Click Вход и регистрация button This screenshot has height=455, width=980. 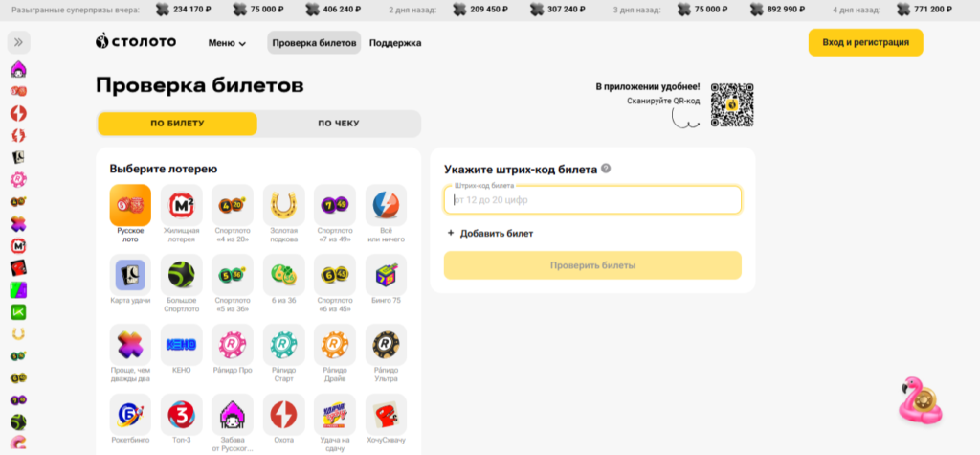coord(865,42)
